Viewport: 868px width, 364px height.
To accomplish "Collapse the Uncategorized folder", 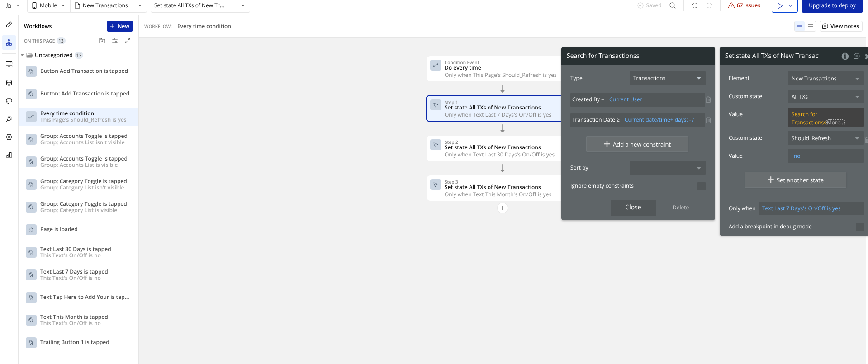I will (x=22, y=55).
